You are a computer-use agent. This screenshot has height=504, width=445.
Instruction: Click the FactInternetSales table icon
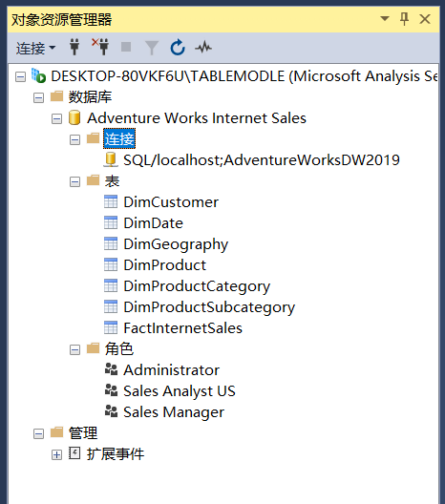click(x=111, y=327)
